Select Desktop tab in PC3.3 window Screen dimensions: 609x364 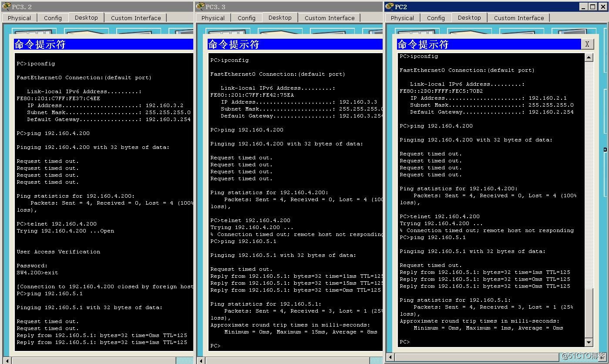click(280, 17)
